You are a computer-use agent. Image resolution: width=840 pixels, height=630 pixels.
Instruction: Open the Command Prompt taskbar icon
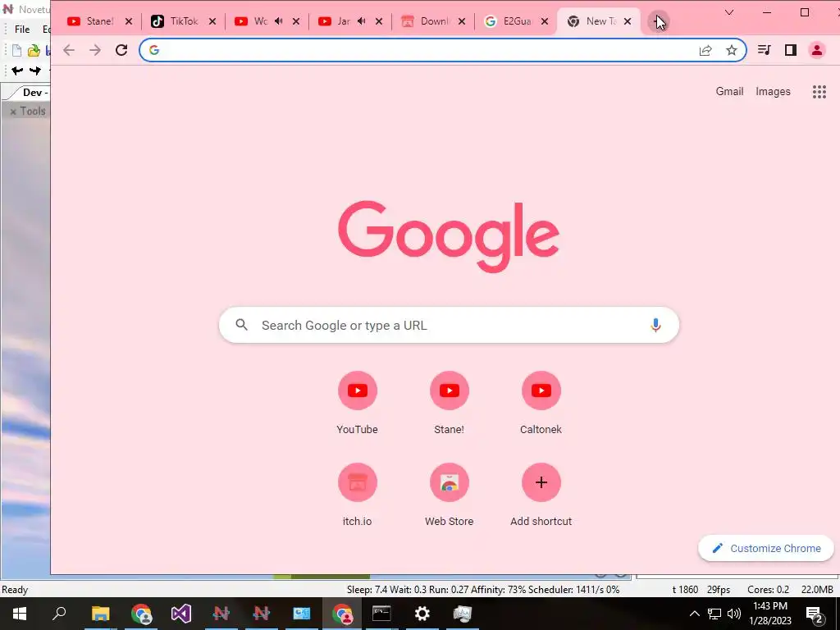[381, 614]
